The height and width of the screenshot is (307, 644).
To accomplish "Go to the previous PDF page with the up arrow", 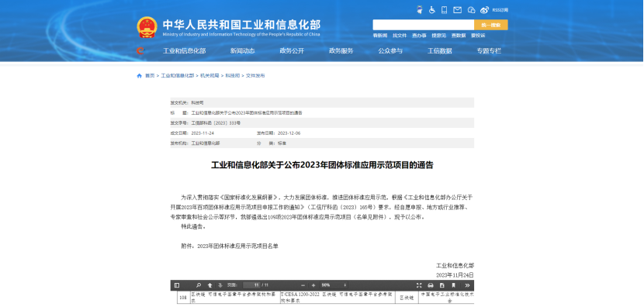I will point(209,285).
